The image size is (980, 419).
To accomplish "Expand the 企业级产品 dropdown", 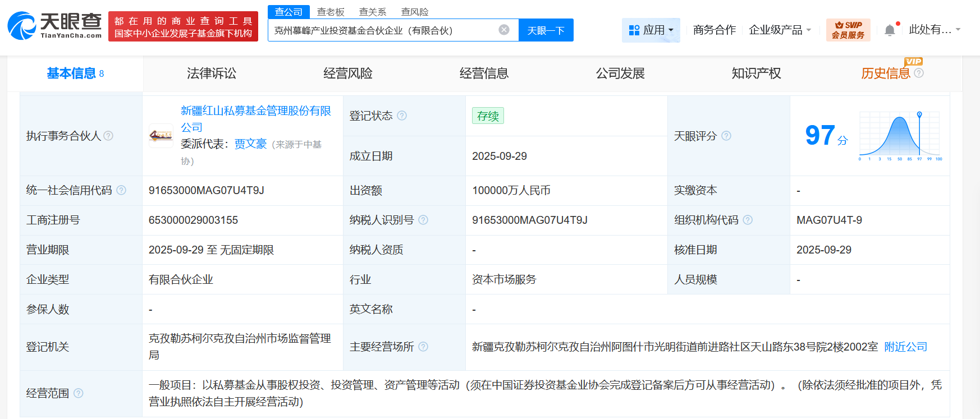I will pyautogui.click(x=780, y=30).
